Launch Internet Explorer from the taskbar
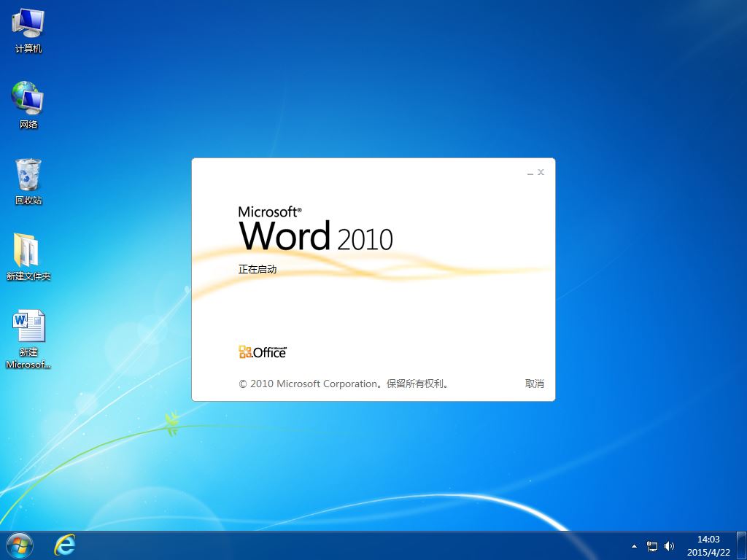 click(x=64, y=545)
